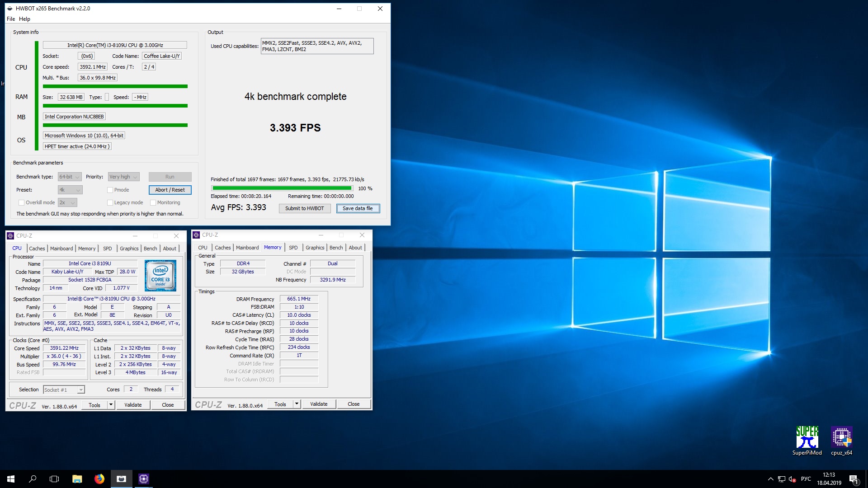Open the taskbar clock and date
Image resolution: width=868 pixels, height=488 pixels.
coord(829,479)
